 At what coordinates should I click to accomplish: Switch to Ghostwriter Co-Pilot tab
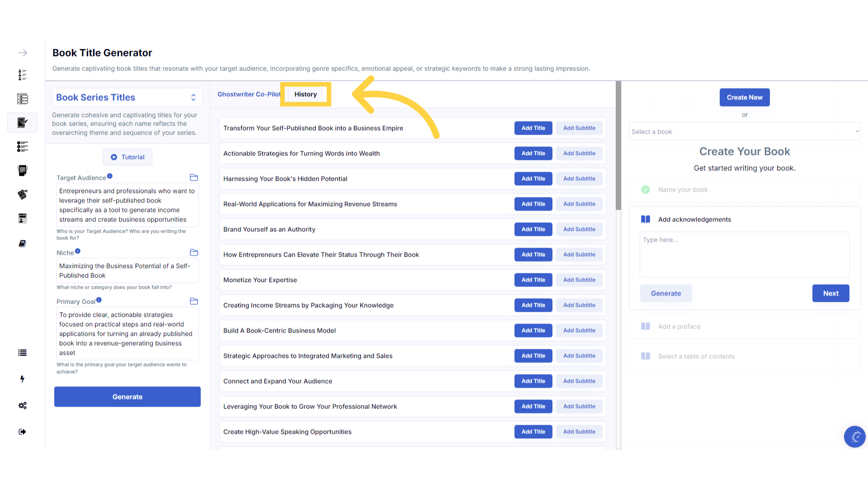(x=249, y=94)
